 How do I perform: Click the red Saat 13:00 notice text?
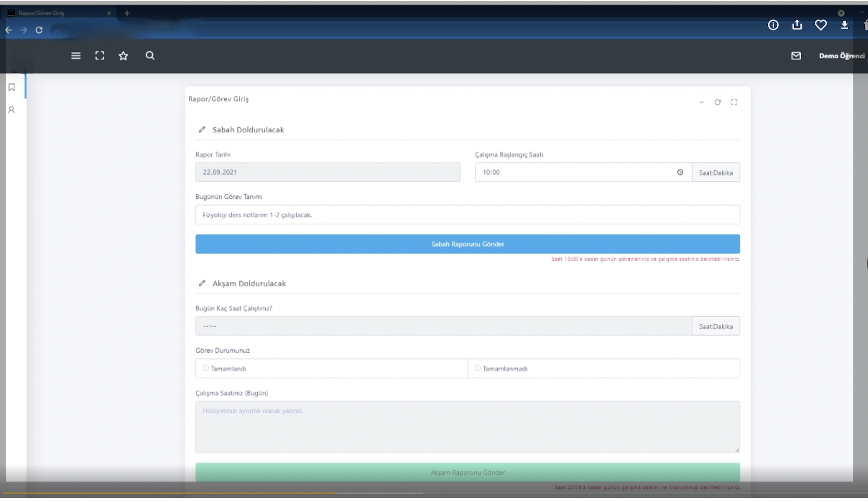pos(646,259)
